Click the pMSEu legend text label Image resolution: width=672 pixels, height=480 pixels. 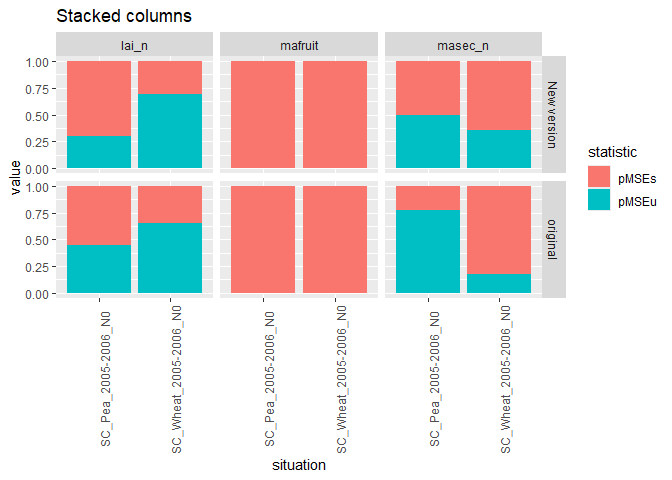click(638, 200)
